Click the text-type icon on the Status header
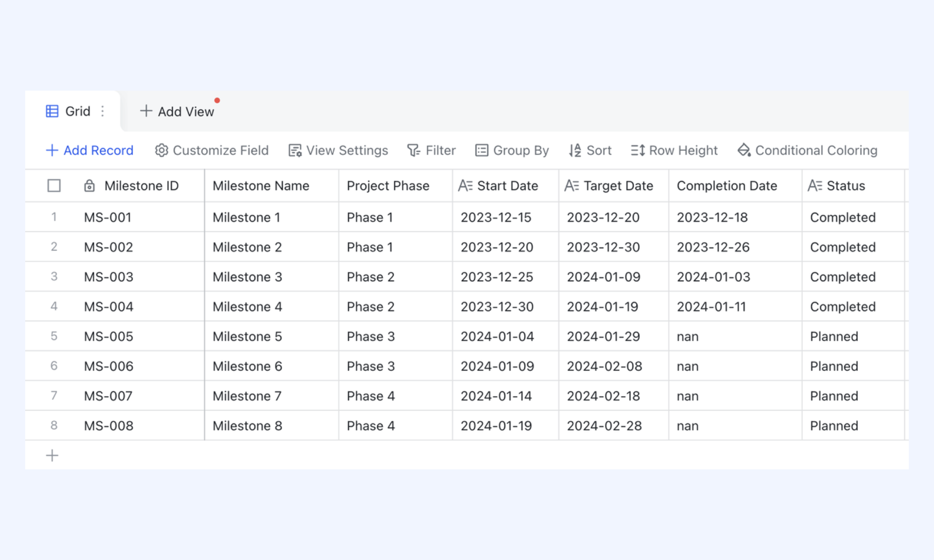 [x=815, y=186]
